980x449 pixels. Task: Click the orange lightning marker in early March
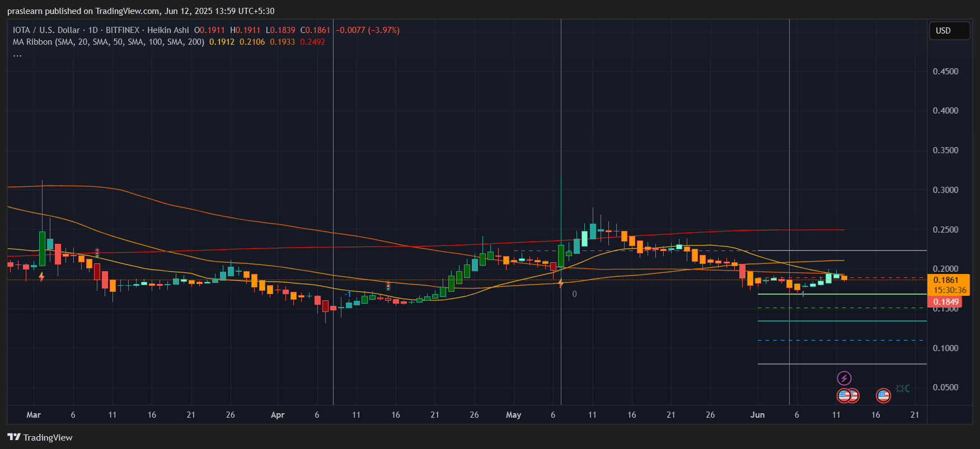click(x=41, y=276)
